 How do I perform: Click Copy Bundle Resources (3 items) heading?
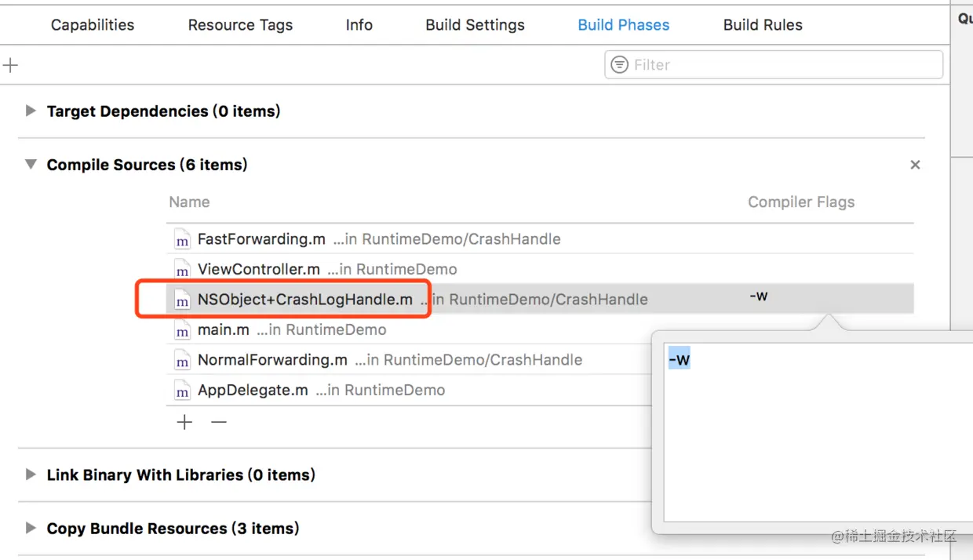pyautogui.click(x=173, y=528)
